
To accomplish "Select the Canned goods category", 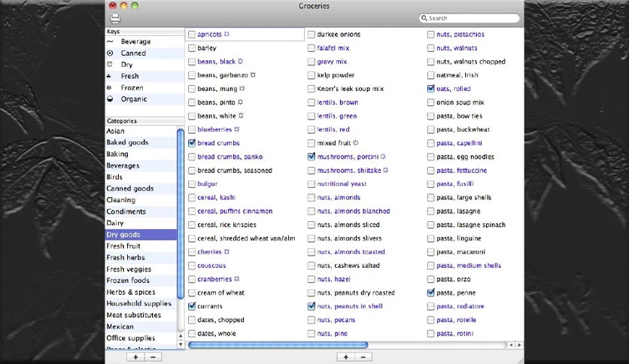I will tap(141, 189).
